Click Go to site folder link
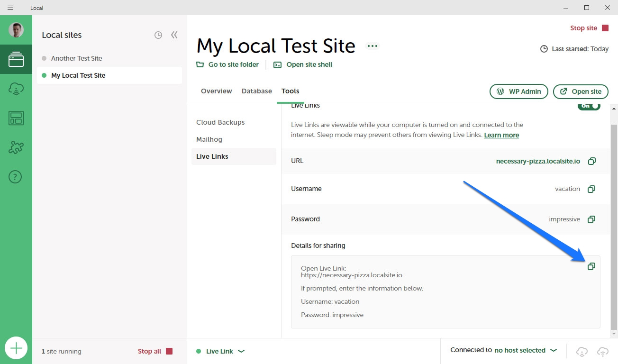This screenshot has height=364, width=618. pos(228,64)
